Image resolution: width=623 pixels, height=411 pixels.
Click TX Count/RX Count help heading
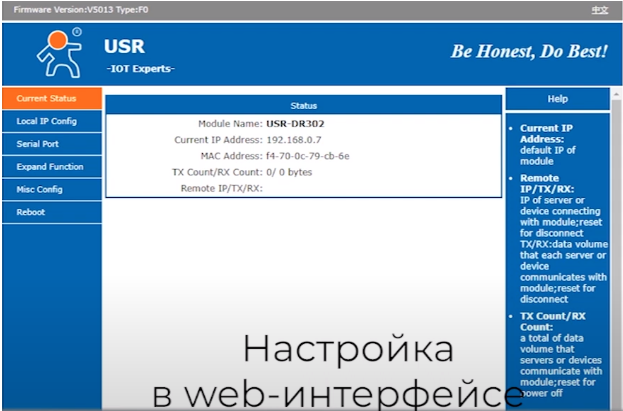pos(553,321)
